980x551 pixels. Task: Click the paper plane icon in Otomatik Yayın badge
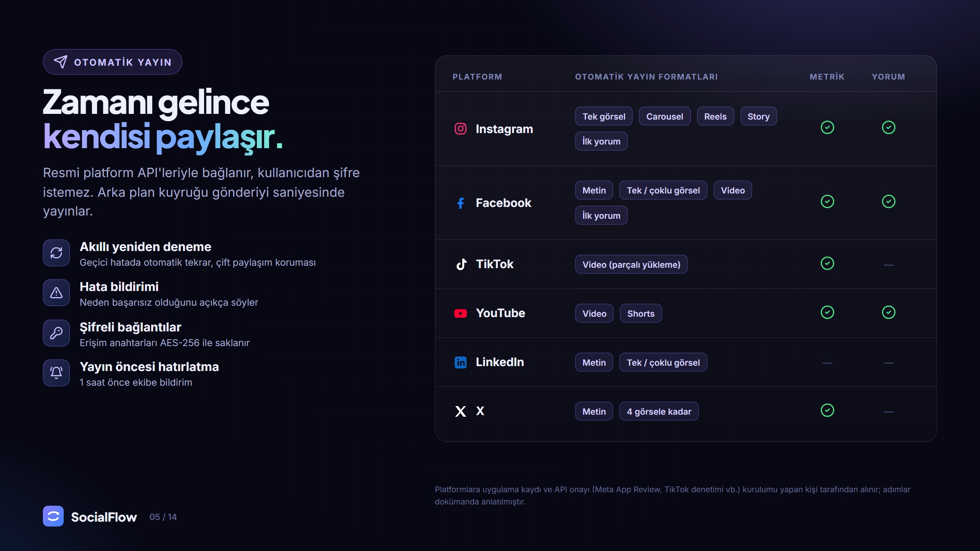(60, 62)
